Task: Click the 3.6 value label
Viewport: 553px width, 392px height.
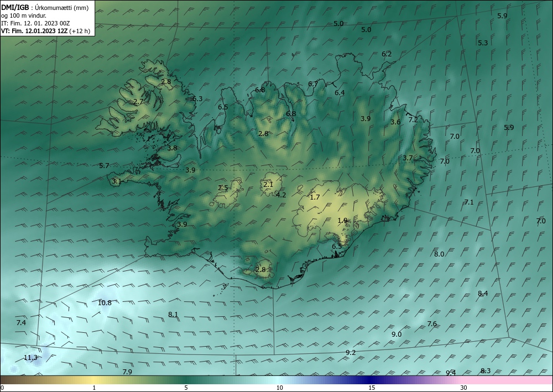Action: tap(395, 122)
